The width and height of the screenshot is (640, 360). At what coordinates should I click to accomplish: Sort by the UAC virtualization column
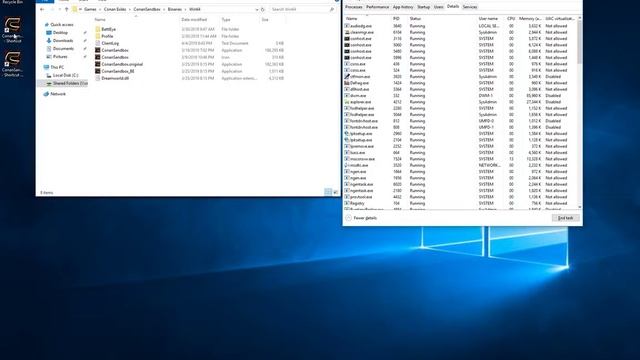(x=560, y=19)
